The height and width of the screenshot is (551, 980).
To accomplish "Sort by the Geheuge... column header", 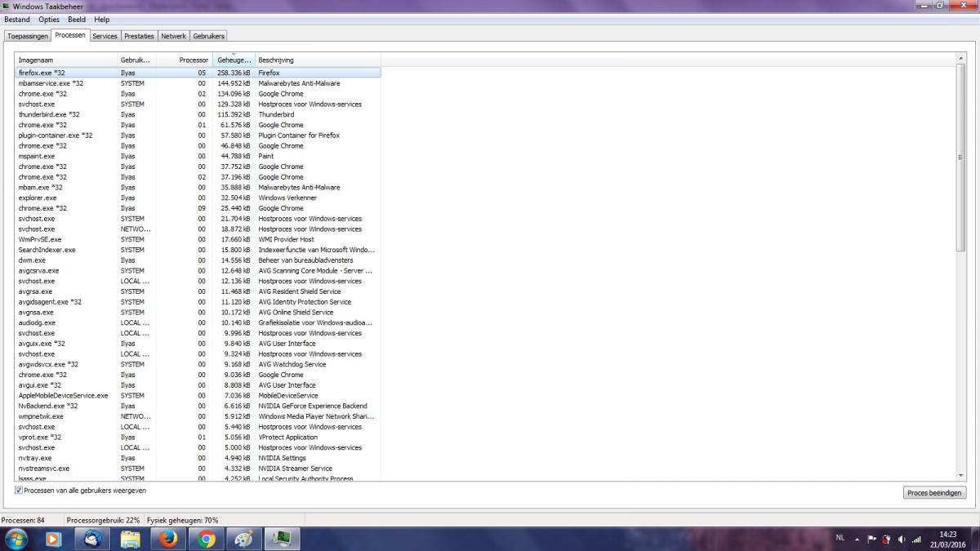I will click(x=234, y=60).
